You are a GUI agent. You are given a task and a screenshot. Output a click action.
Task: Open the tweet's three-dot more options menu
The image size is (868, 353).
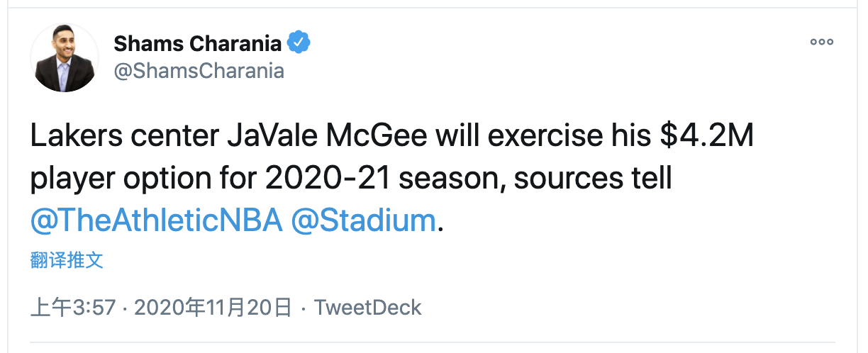tap(822, 43)
